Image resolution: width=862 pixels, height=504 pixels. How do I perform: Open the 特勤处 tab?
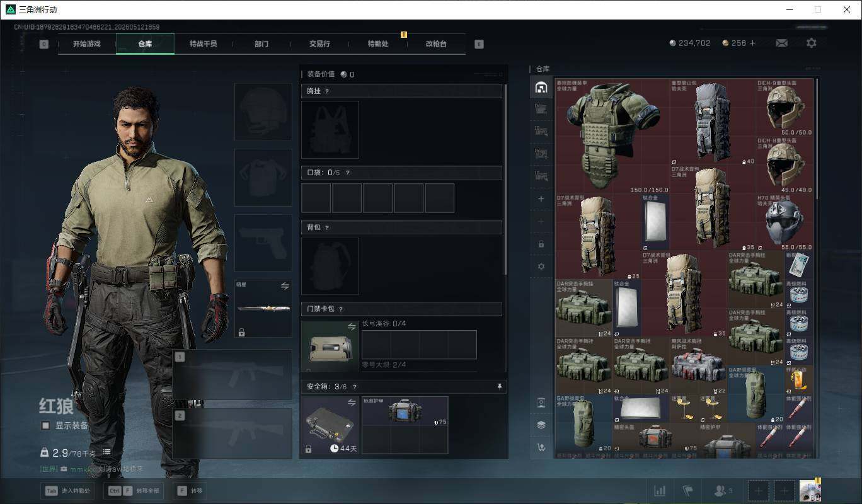(378, 44)
